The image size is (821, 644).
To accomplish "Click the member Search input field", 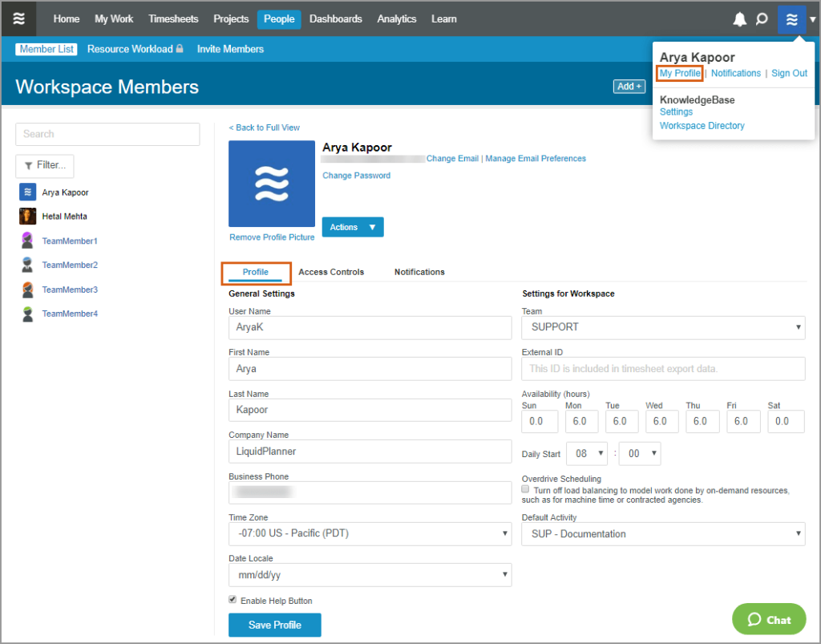I will point(107,134).
